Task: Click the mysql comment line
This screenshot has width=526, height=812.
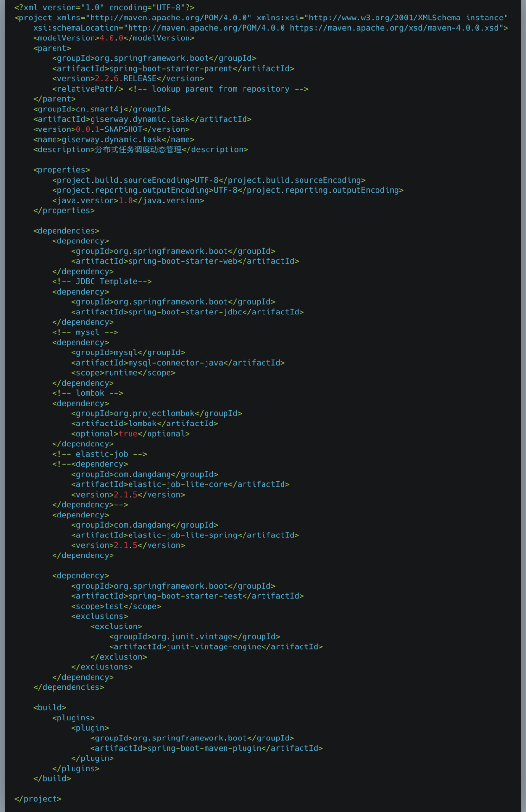Action: [85, 332]
